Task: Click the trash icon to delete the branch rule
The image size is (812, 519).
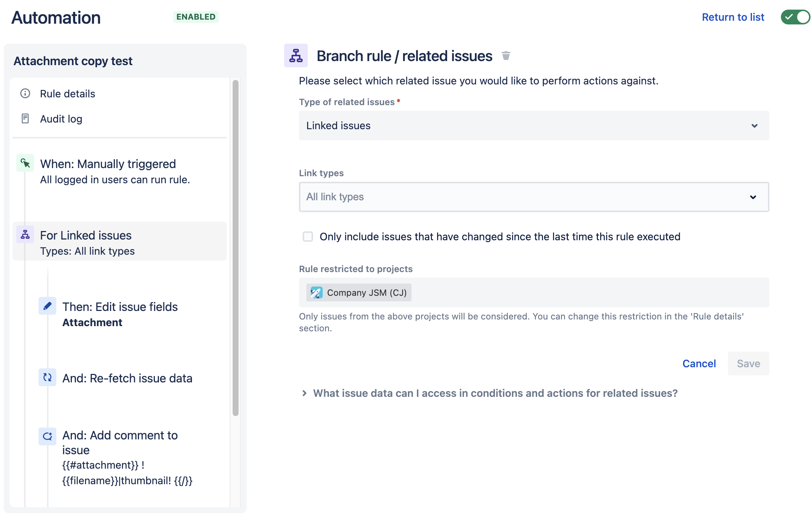Action: (x=506, y=56)
